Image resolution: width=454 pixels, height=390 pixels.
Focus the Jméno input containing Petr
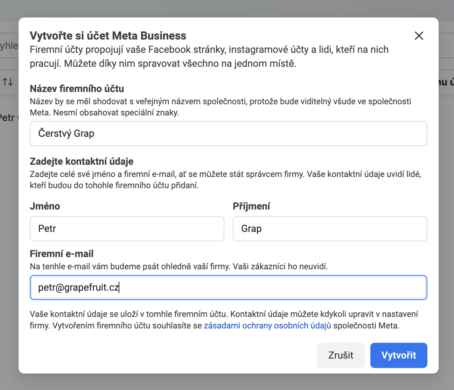(127, 229)
